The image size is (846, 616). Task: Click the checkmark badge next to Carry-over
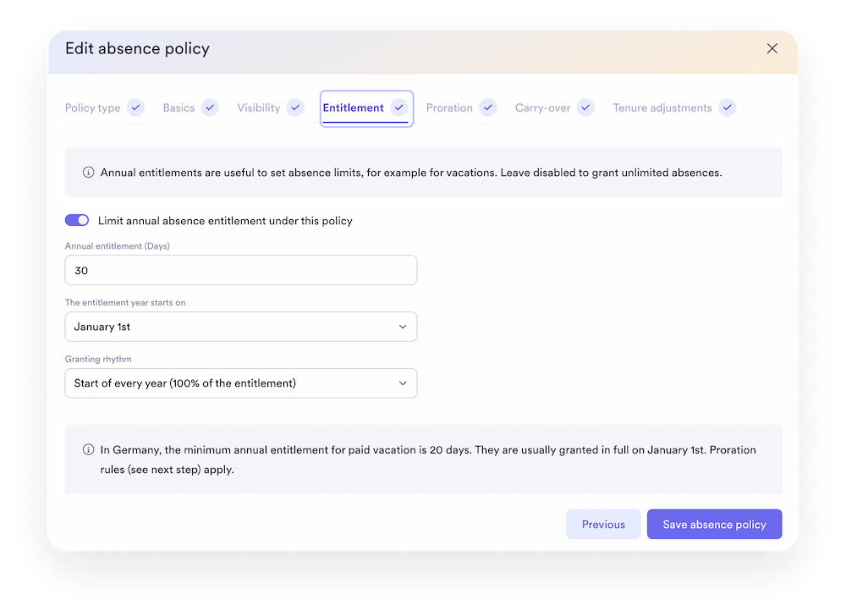click(x=585, y=107)
